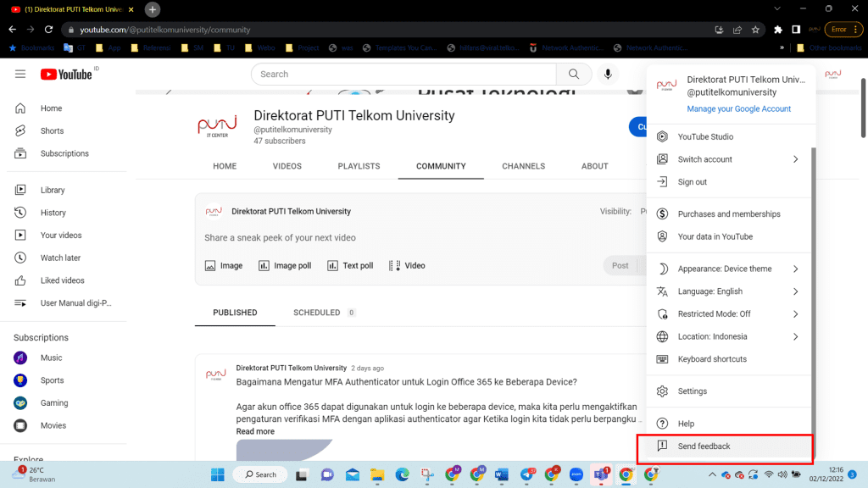Create an Image poll post
This screenshot has height=488, width=868.
click(x=285, y=266)
